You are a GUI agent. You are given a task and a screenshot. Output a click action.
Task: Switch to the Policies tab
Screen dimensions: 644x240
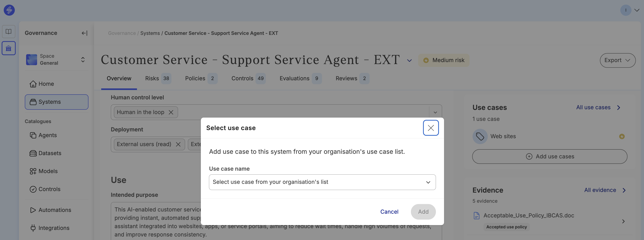coord(201,78)
